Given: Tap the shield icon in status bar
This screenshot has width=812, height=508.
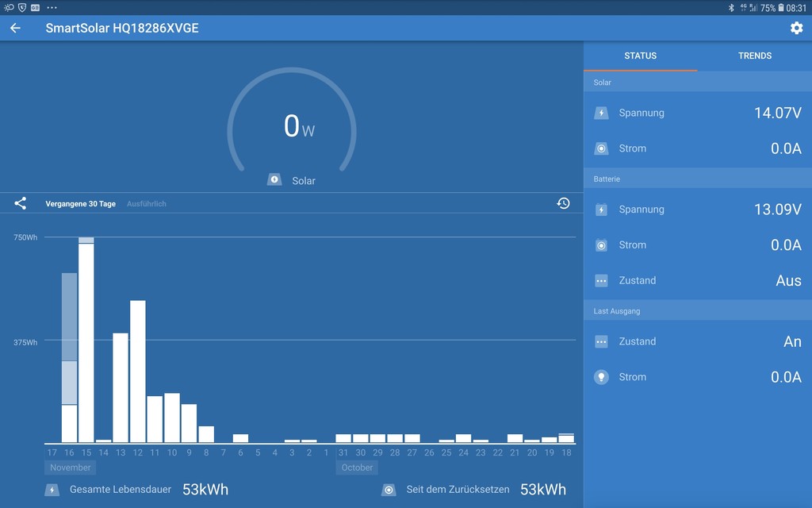Looking at the screenshot, I should click(22, 7).
